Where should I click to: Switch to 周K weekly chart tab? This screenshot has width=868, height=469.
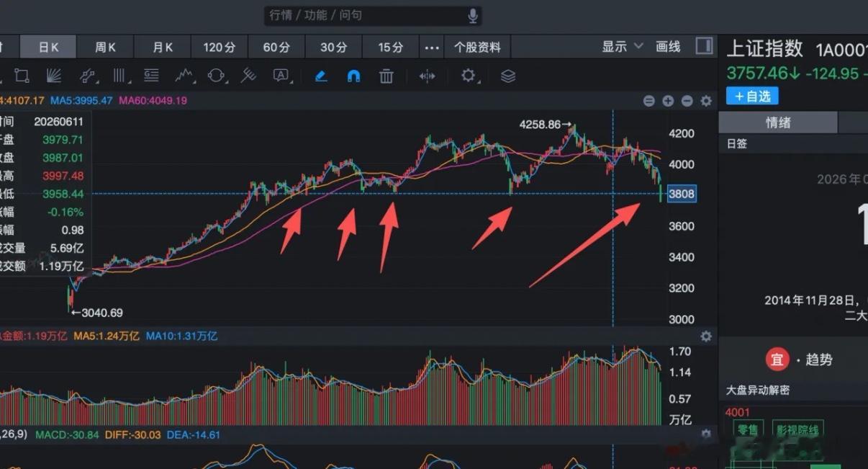click(106, 47)
